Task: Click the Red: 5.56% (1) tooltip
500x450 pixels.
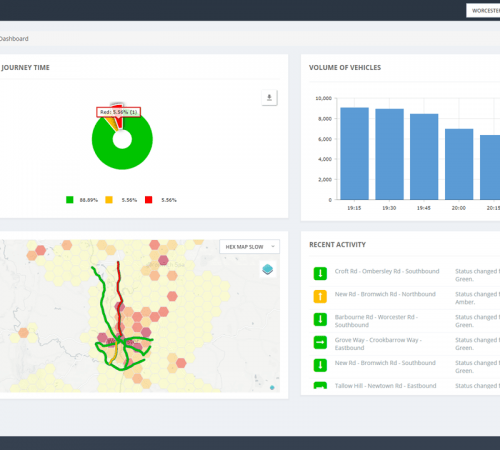Action: pos(119,112)
